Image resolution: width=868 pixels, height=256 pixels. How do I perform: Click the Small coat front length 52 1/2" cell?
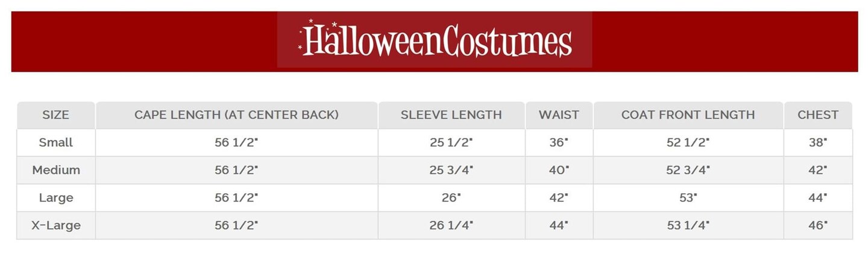tap(688, 142)
